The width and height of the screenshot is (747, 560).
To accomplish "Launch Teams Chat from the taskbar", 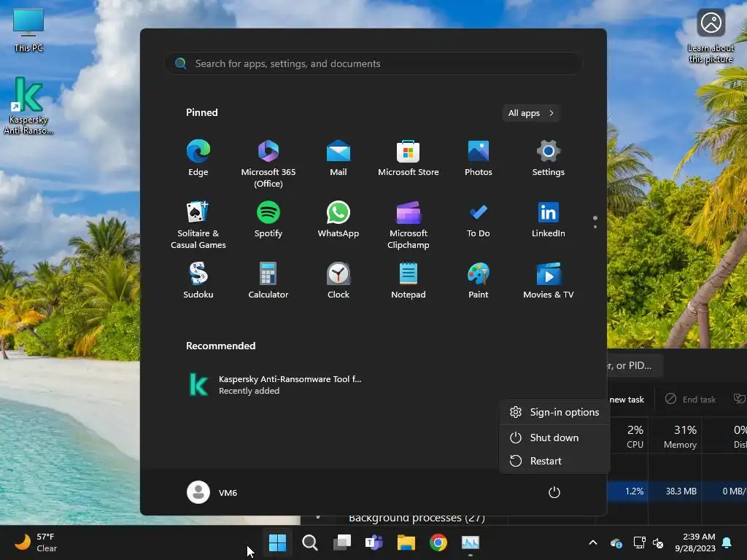I will click(x=374, y=542).
